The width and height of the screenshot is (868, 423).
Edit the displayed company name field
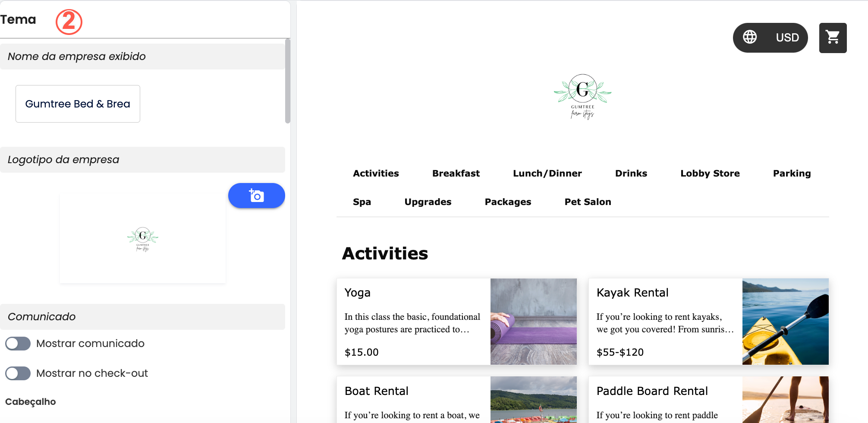click(x=78, y=104)
